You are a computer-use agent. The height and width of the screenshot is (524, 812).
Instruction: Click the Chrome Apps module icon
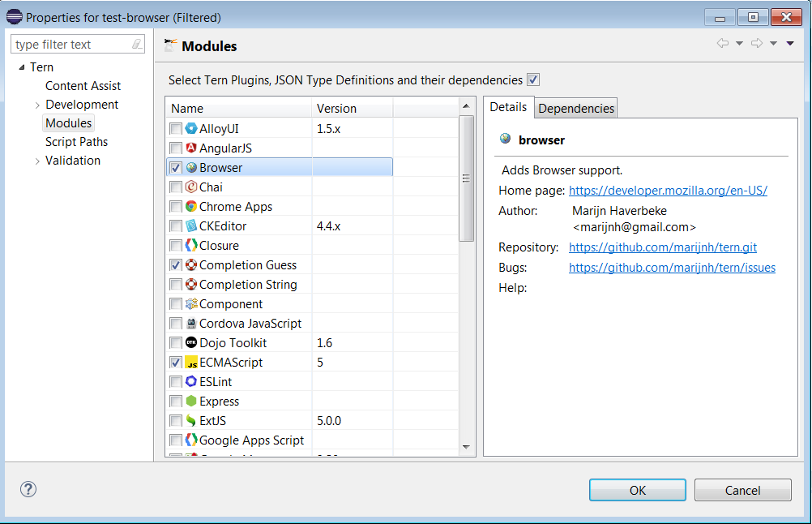[x=191, y=207]
